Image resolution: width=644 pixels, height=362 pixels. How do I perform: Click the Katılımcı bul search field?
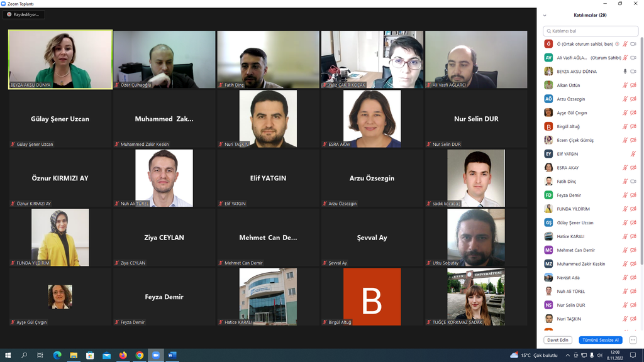[x=590, y=31]
